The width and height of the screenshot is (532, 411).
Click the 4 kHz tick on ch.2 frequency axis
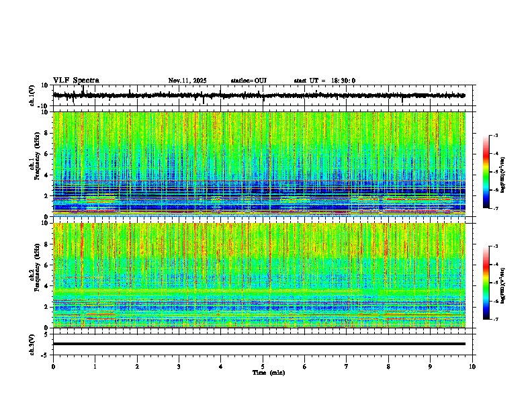[46, 286]
